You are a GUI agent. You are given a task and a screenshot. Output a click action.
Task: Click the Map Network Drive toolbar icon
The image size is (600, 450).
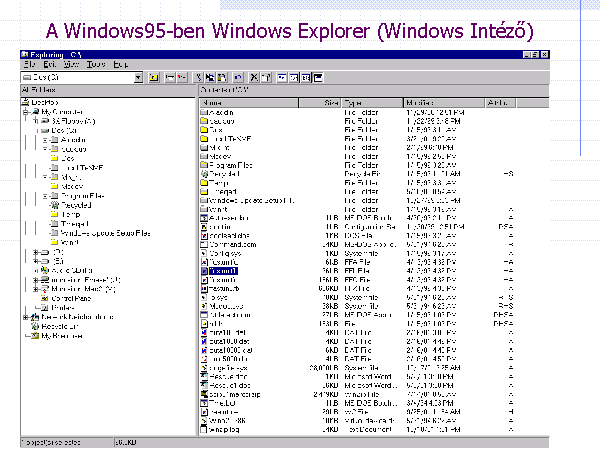coord(169,77)
